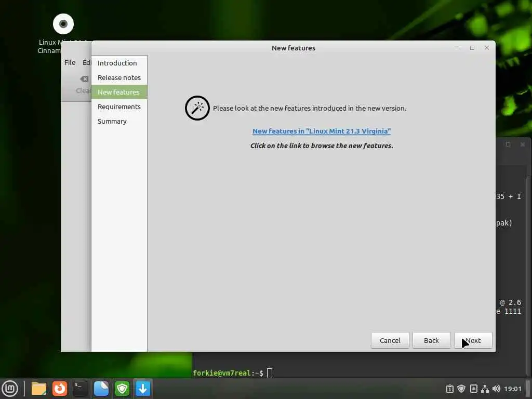Close the New features dialog window

click(x=486, y=48)
